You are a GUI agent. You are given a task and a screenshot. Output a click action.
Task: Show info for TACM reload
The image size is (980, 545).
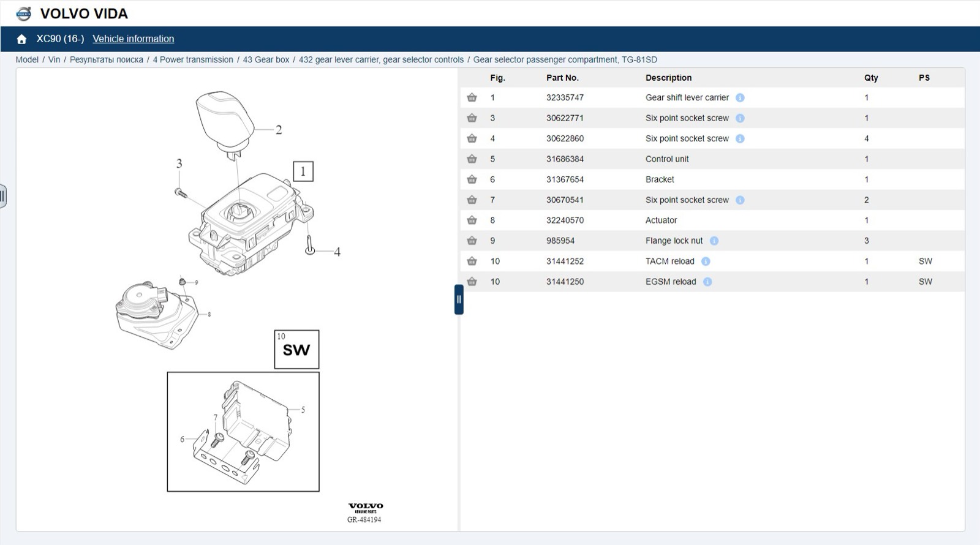706,261
